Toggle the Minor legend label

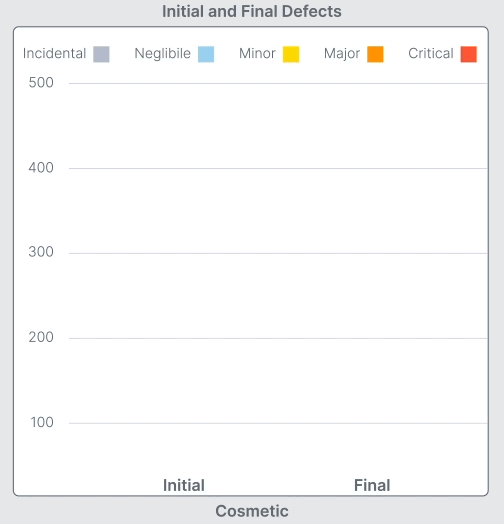[257, 53]
